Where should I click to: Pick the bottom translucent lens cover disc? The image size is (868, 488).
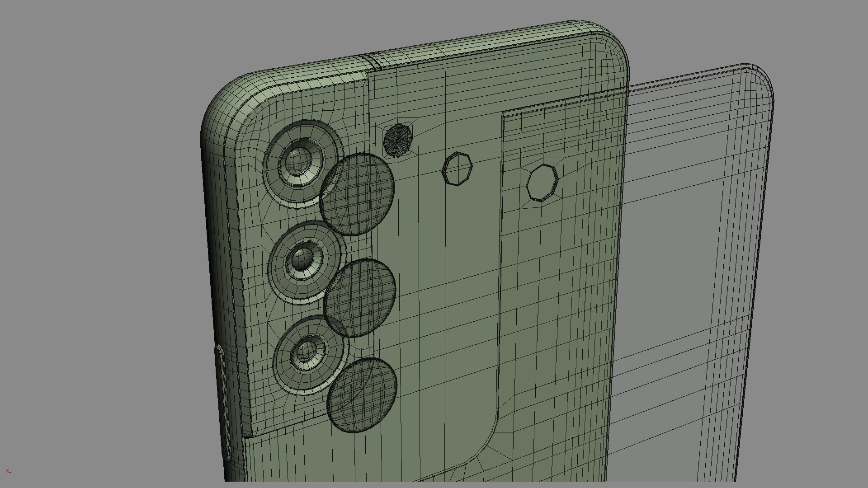[x=362, y=395]
